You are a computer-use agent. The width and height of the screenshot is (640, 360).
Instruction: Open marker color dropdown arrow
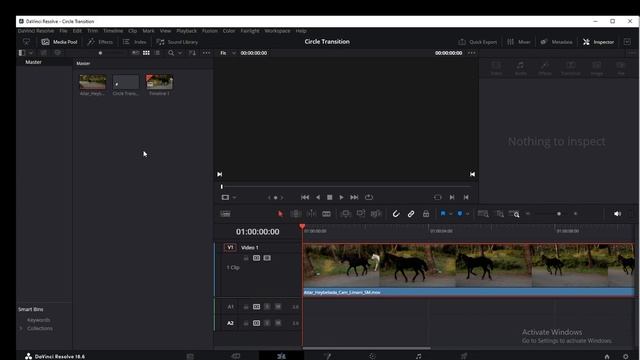tap(467, 214)
